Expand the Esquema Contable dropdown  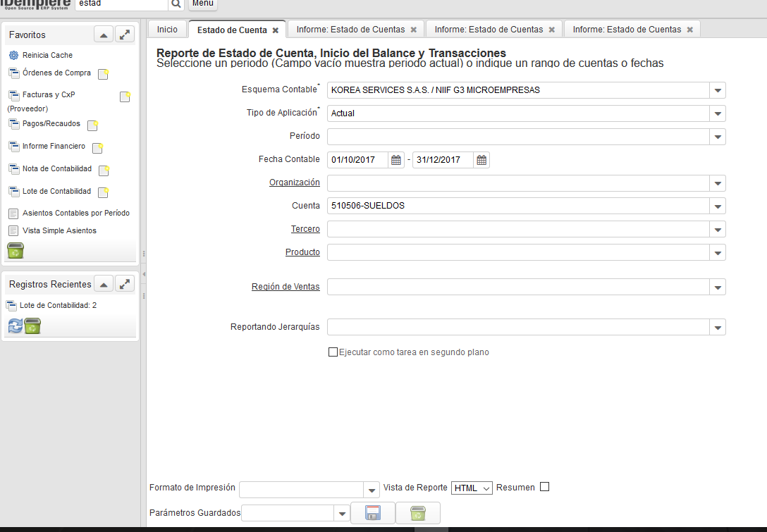coord(718,90)
